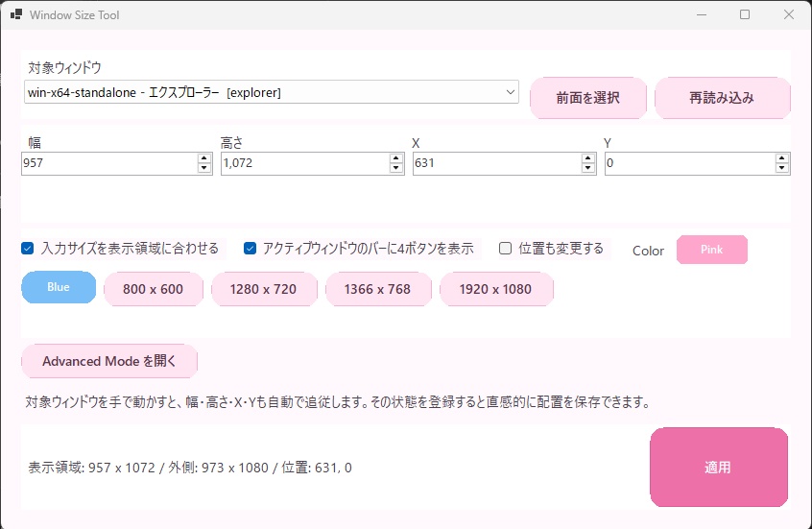The height and width of the screenshot is (529, 812).
Task: Click the Color label text
Action: 648,251
